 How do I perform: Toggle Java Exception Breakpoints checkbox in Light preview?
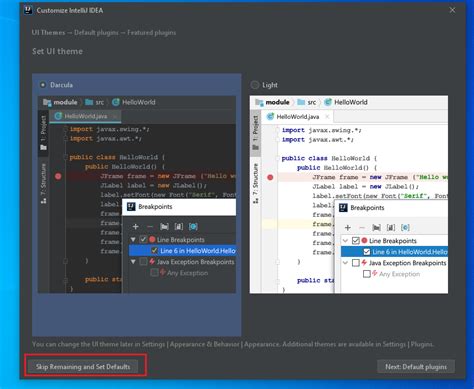pos(356,263)
